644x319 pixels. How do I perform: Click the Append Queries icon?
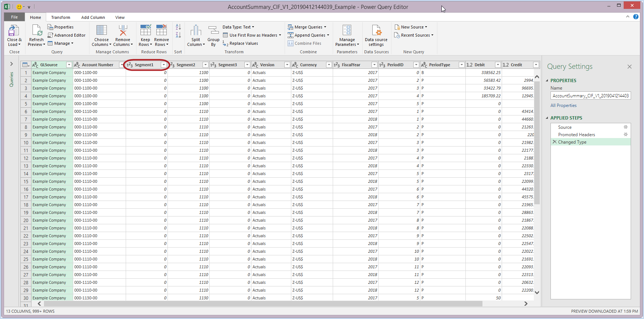291,35
